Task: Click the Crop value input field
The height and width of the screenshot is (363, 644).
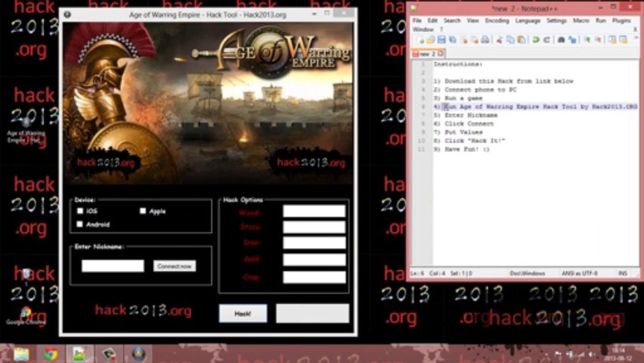Action: pyautogui.click(x=314, y=277)
